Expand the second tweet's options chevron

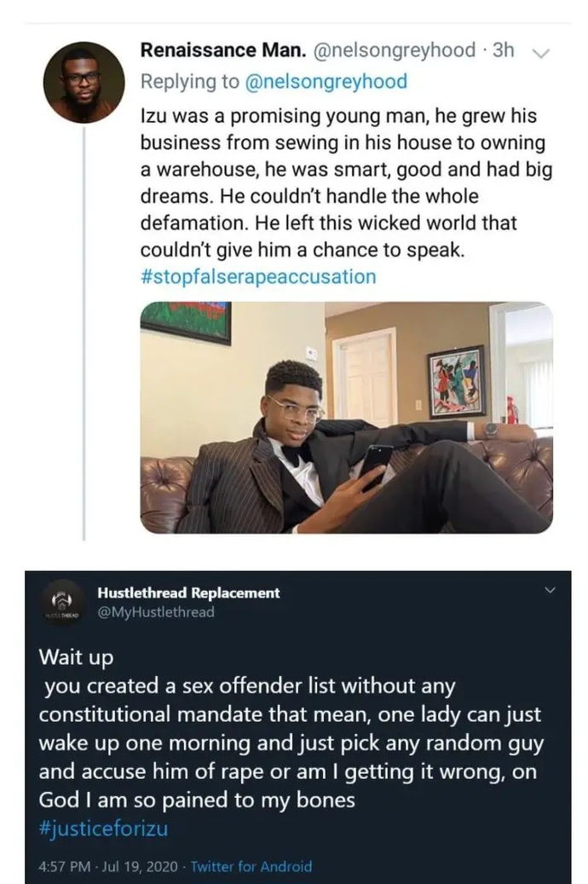pyautogui.click(x=549, y=588)
